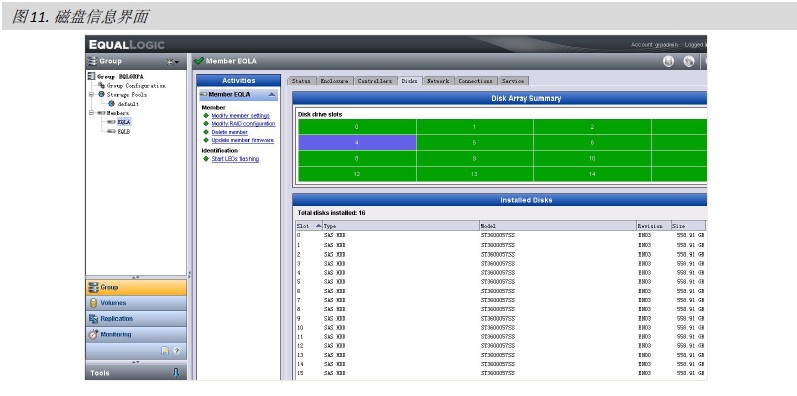Click the Delete member link
Image resolution: width=797 pixels, height=396 pixels.
pyautogui.click(x=229, y=132)
